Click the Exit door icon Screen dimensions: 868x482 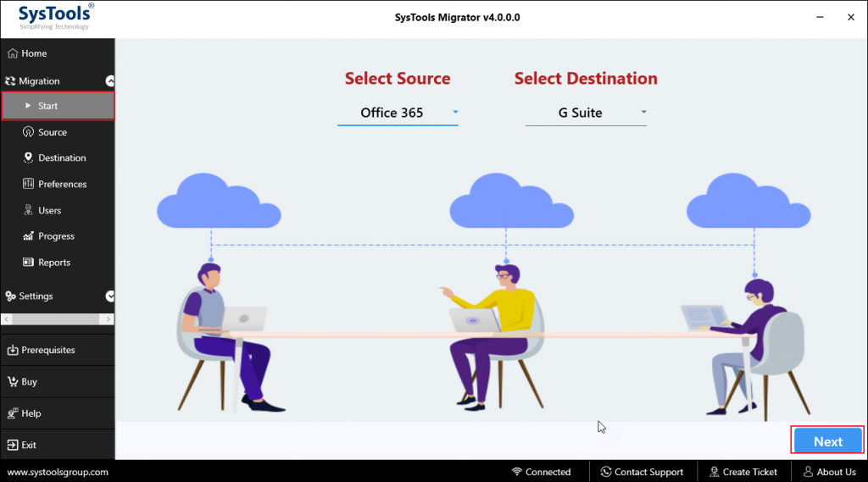coord(13,445)
